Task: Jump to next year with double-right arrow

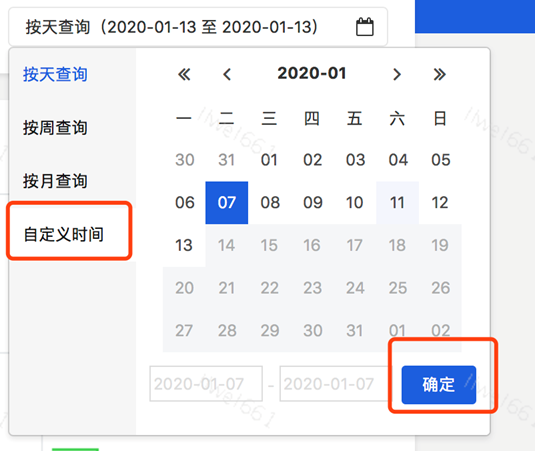Action: coord(439,74)
